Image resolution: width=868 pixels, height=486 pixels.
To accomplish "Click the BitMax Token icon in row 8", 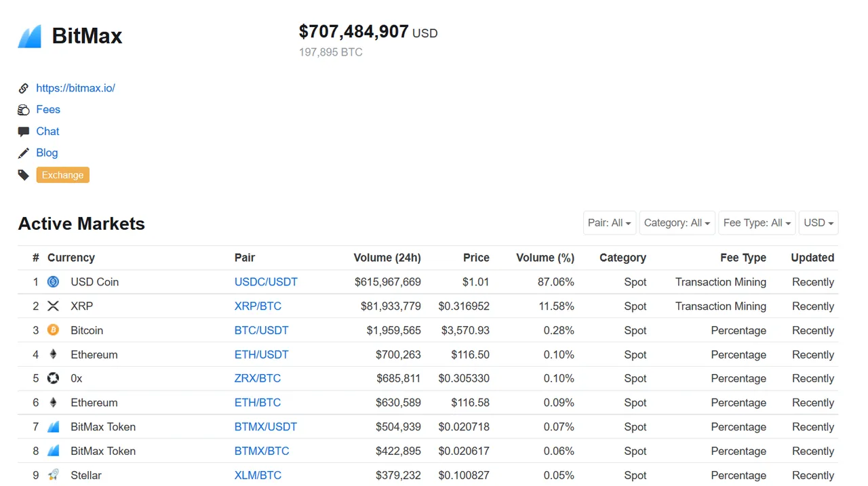I will click(x=54, y=451).
